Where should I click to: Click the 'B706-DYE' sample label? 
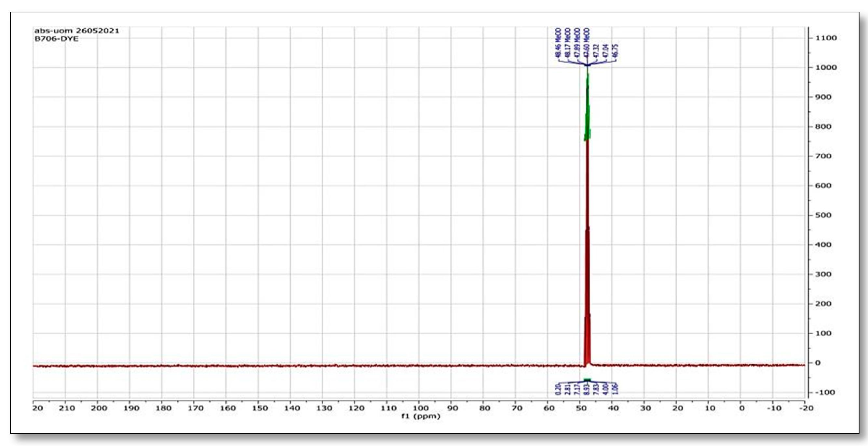(x=56, y=39)
